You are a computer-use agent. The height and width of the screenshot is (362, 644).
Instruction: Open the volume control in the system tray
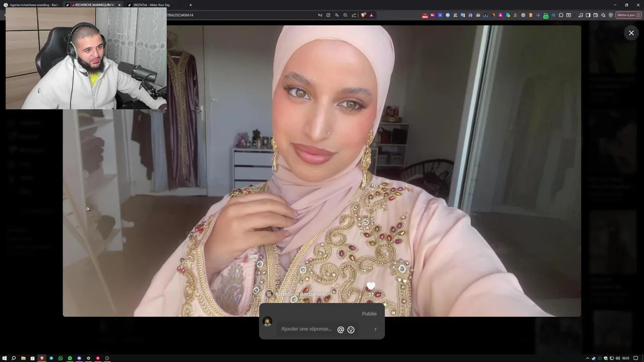(617, 358)
